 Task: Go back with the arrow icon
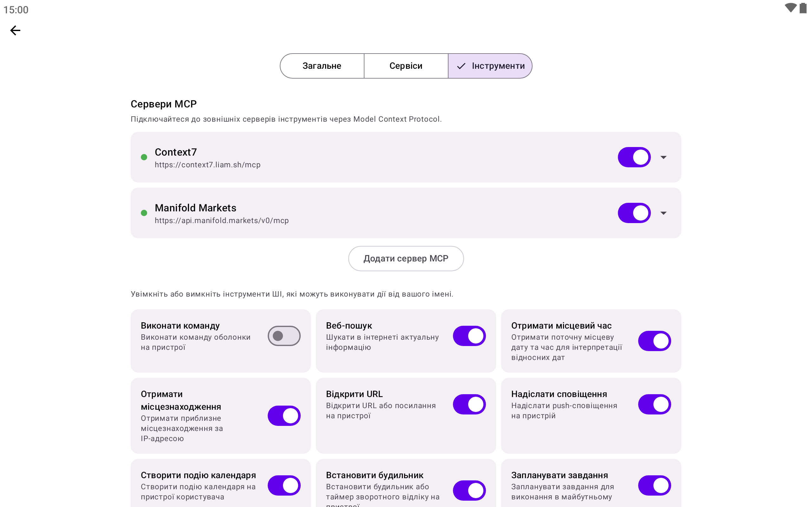16,30
